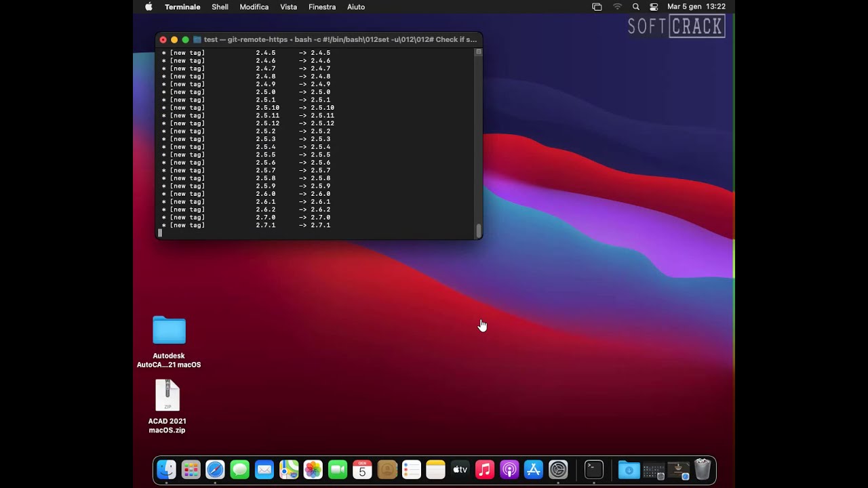Open the Finestra menu
Image resolution: width=868 pixels, height=488 pixels.
pyautogui.click(x=322, y=7)
